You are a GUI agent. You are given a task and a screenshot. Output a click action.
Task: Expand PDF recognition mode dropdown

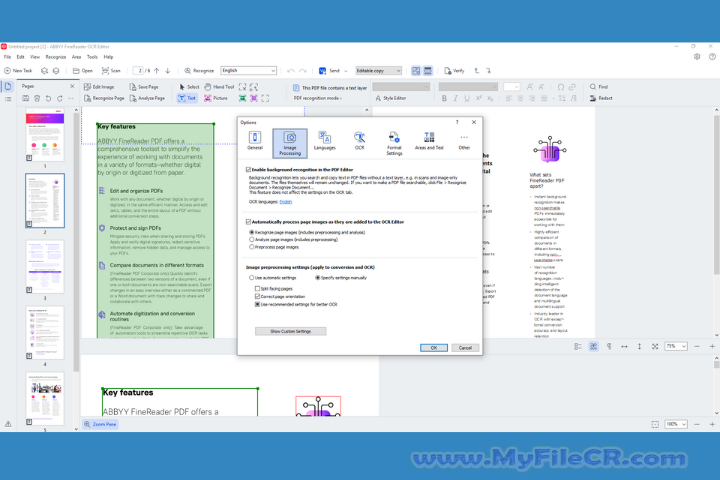(x=318, y=98)
